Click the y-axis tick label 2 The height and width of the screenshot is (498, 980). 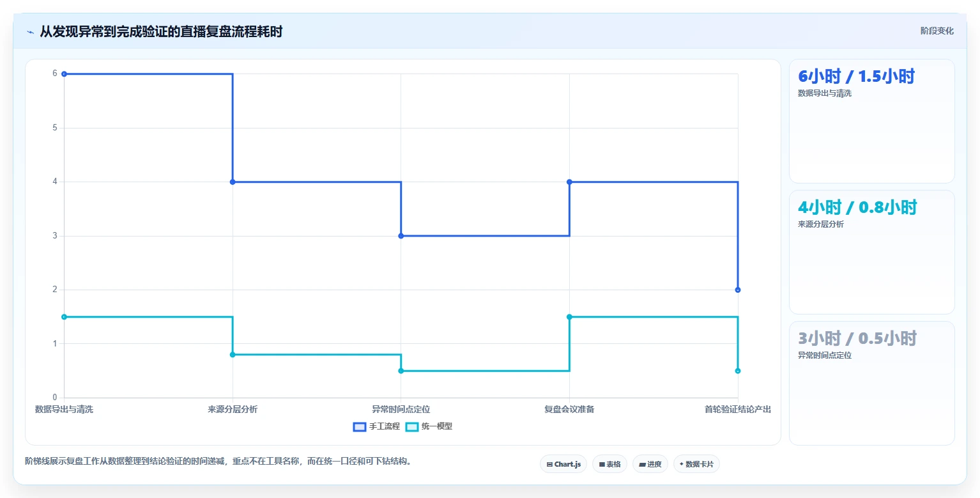click(55, 290)
